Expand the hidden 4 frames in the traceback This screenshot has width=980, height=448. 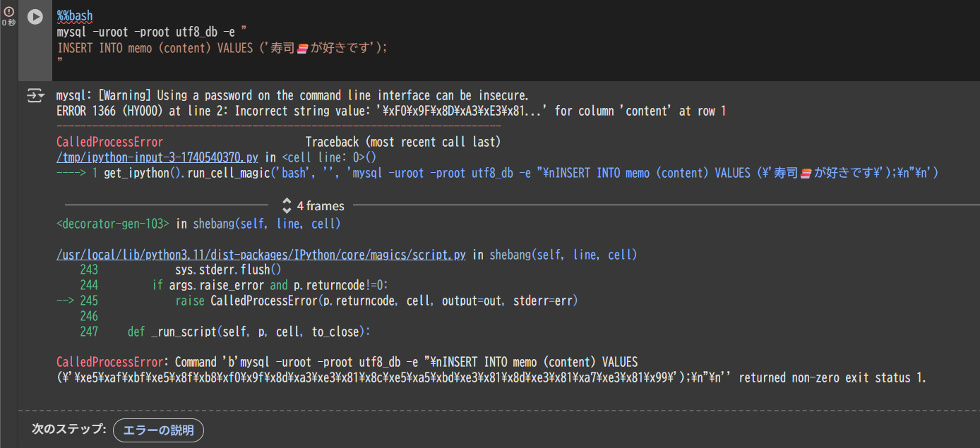pos(322,205)
